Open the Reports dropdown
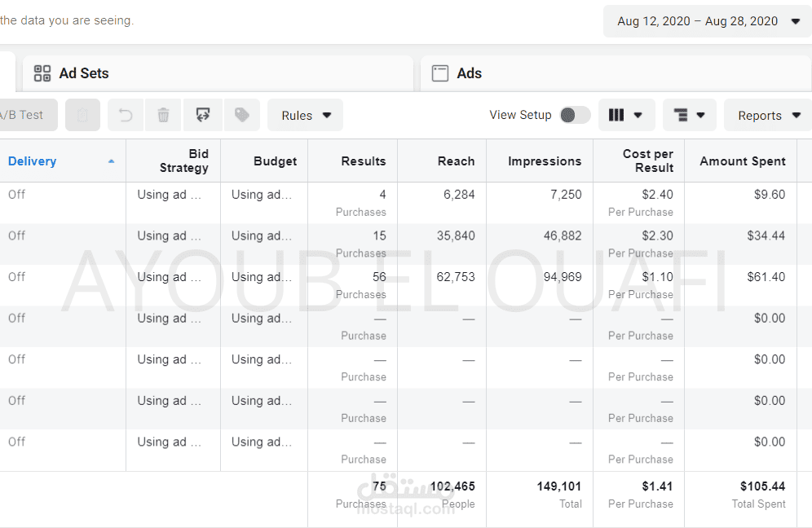 click(x=769, y=115)
